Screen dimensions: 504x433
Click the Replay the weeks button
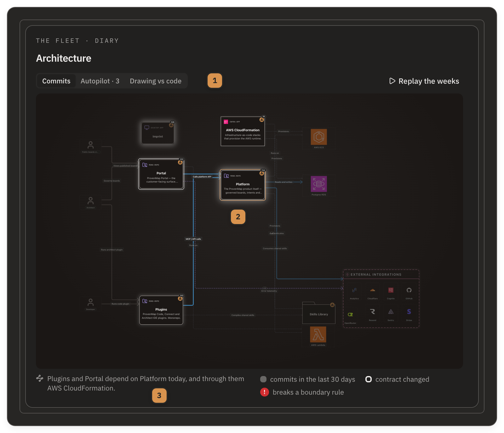point(424,81)
